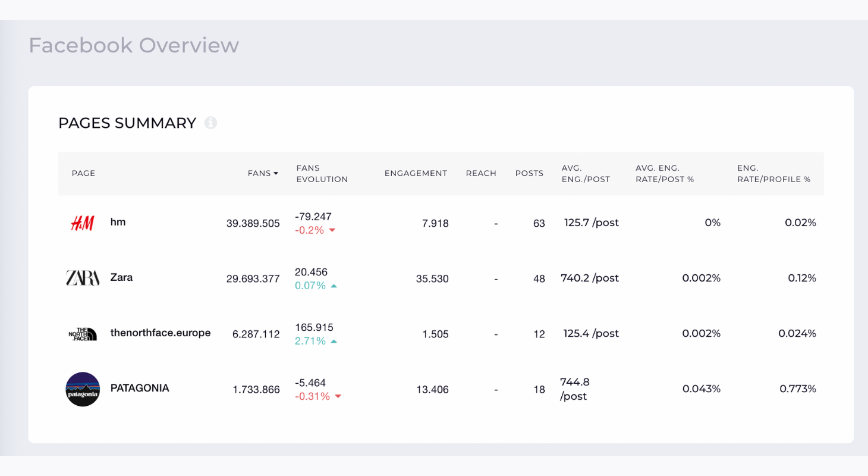
Task: Click engagement value 13.406
Action: 432,389
